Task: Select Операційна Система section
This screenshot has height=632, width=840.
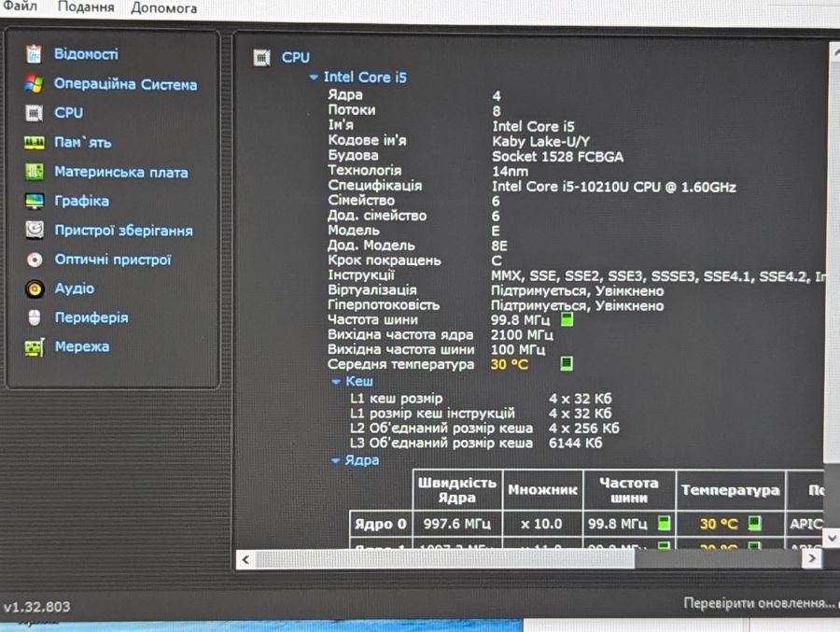Action: pyautogui.click(x=125, y=84)
